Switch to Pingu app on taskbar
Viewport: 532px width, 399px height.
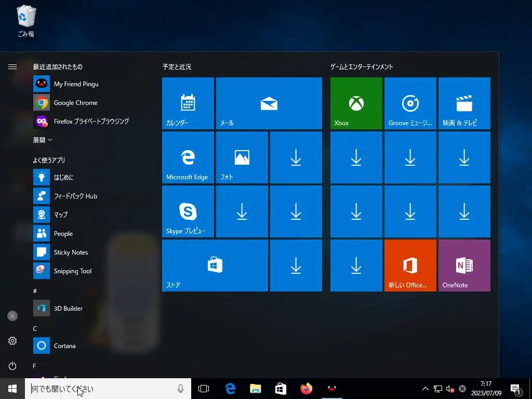click(332, 389)
